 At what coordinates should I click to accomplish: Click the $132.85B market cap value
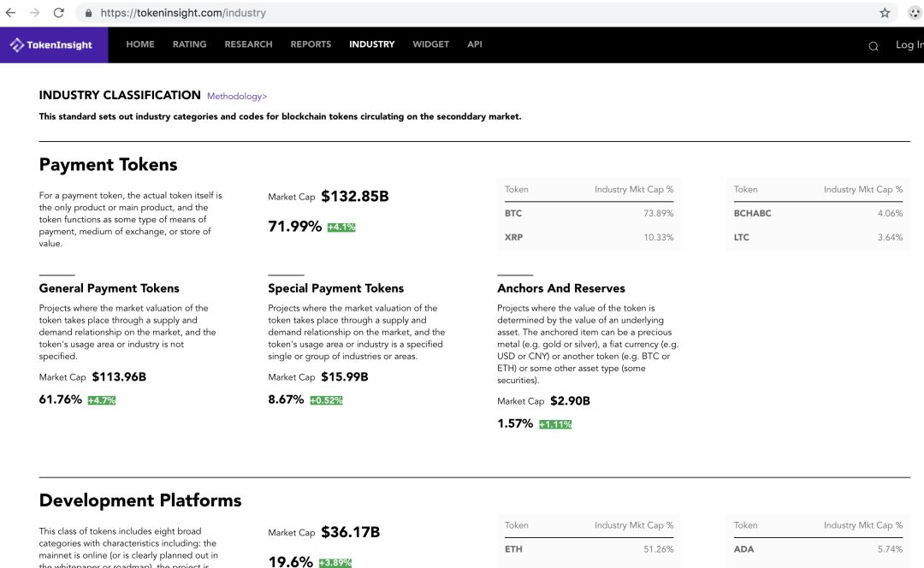click(x=355, y=196)
